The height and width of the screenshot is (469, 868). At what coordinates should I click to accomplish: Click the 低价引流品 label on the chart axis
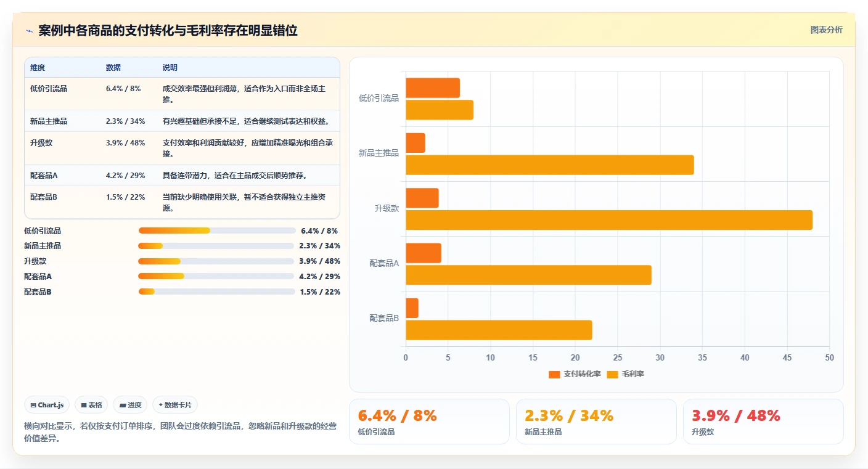tap(379, 98)
